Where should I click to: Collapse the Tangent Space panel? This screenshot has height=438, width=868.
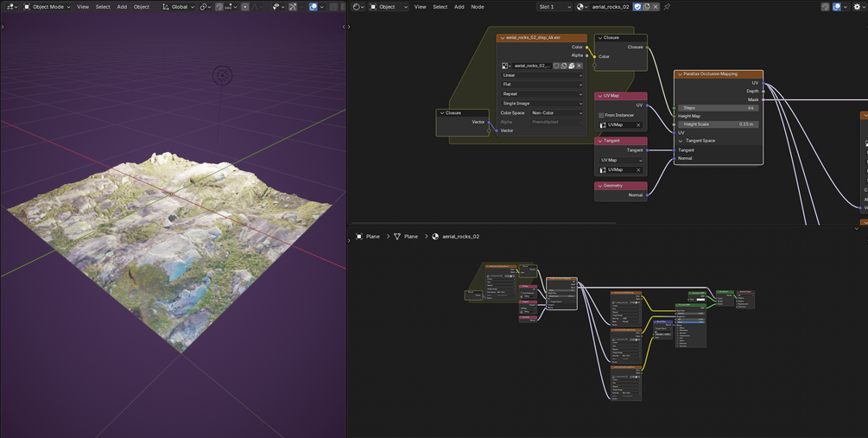681,141
